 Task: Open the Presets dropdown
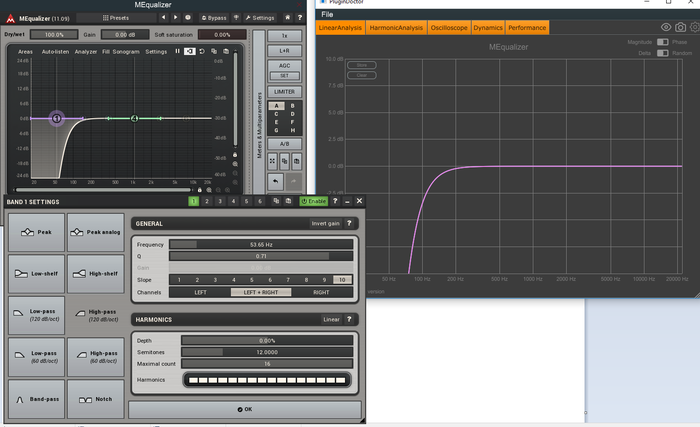(x=116, y=18)
